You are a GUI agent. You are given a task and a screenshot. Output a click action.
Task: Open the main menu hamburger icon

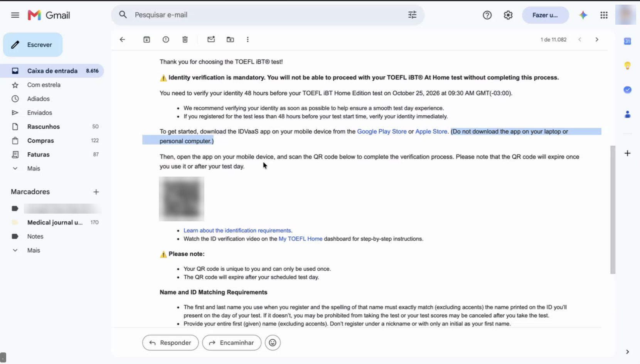pos(15,15)
